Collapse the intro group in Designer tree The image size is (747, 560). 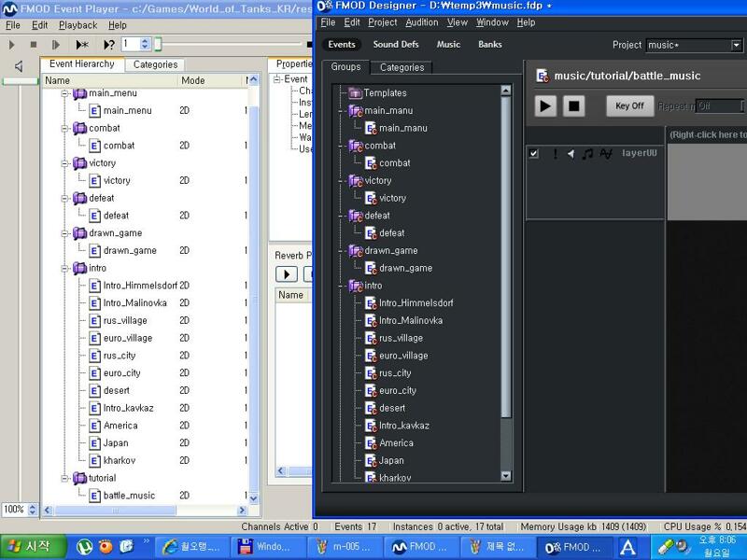(341, 286)
